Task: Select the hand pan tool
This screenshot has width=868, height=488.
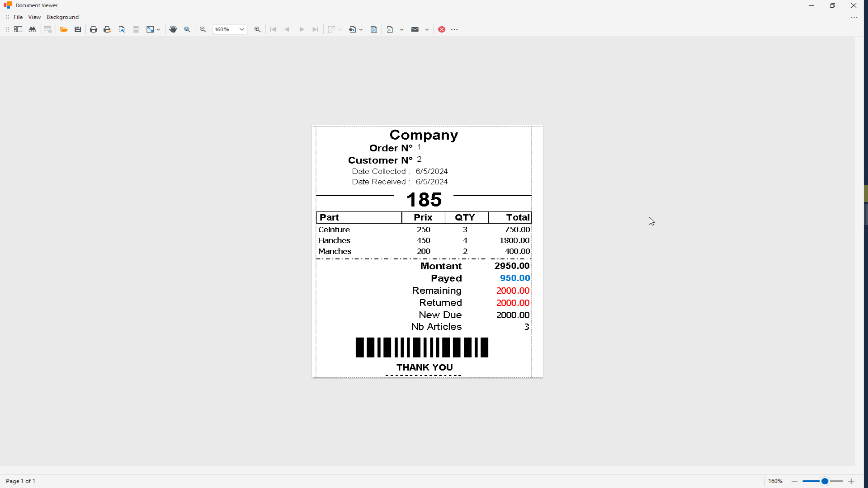Action: (173, 29)
